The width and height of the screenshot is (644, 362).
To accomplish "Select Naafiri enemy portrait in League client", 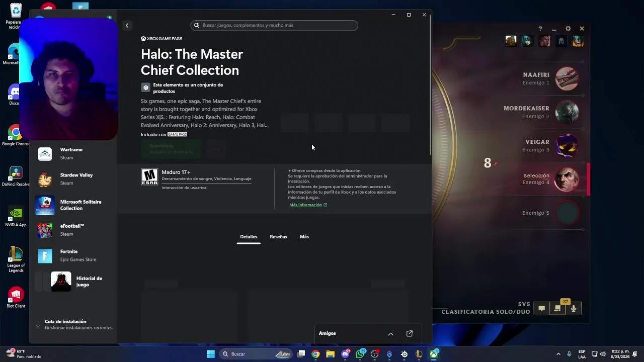I will coord(567,79).
